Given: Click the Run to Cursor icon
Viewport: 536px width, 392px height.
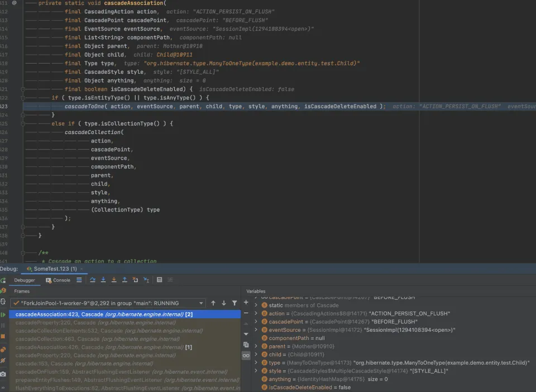Looking at the screenshot, I should (x=146, y=280).
